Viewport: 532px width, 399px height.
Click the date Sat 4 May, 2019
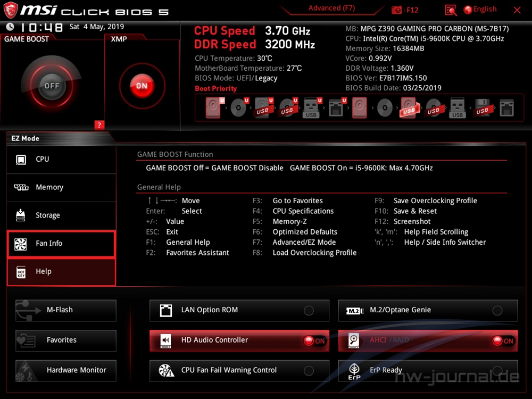pyautogui.click(x=97, y=27)
